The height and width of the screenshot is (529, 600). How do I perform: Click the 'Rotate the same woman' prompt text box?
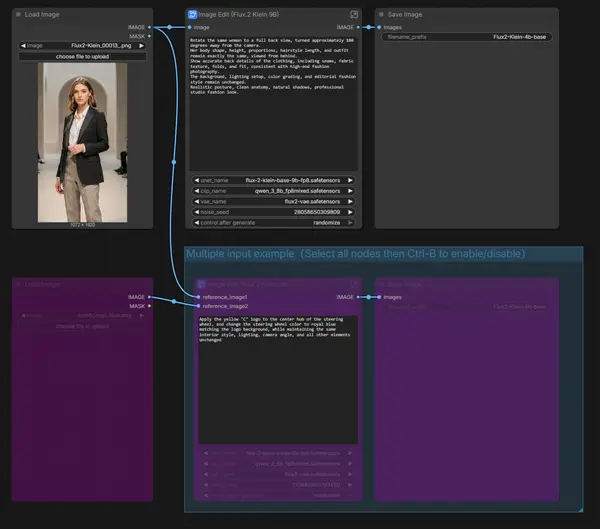(273, 103)
